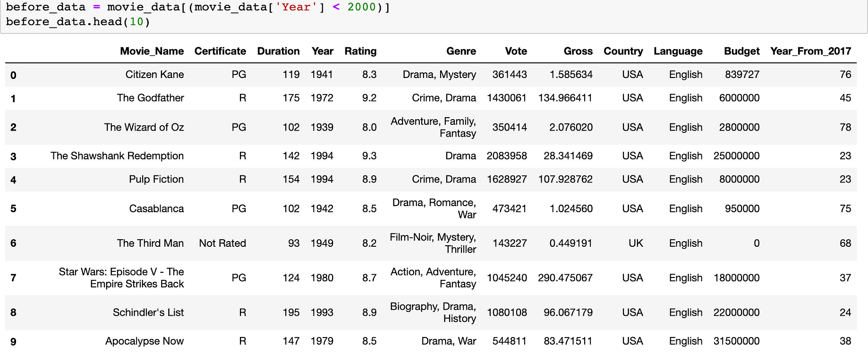Image resolution: width=868 pixels, height=355 pixels.
Task: Click the number 2000 in the code
Action: click(361, 7)
